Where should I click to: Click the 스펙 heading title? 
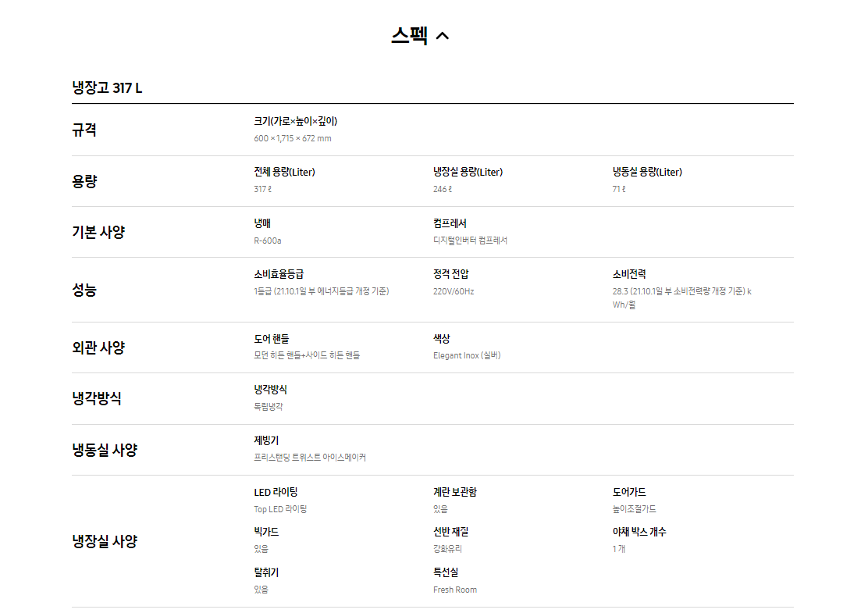point(409,36)
